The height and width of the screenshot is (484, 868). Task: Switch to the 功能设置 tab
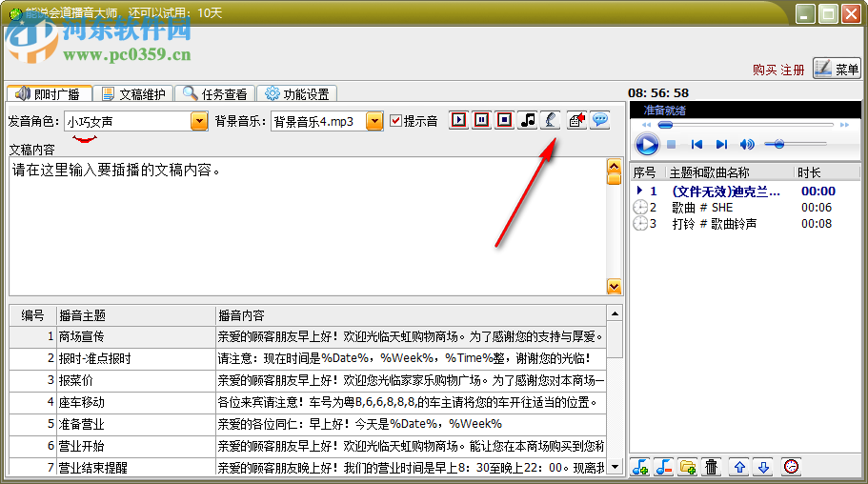296,94
